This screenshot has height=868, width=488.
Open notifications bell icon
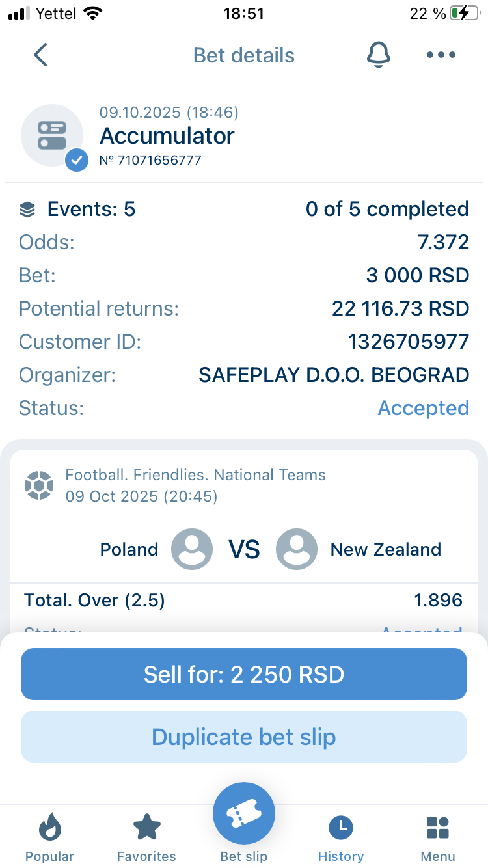pos(378,55)
